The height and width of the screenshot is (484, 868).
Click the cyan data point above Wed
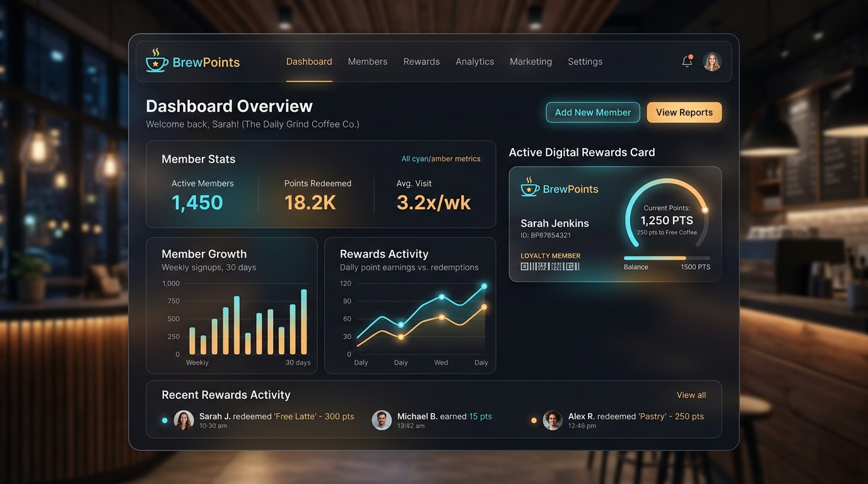[x=442, y=297]
